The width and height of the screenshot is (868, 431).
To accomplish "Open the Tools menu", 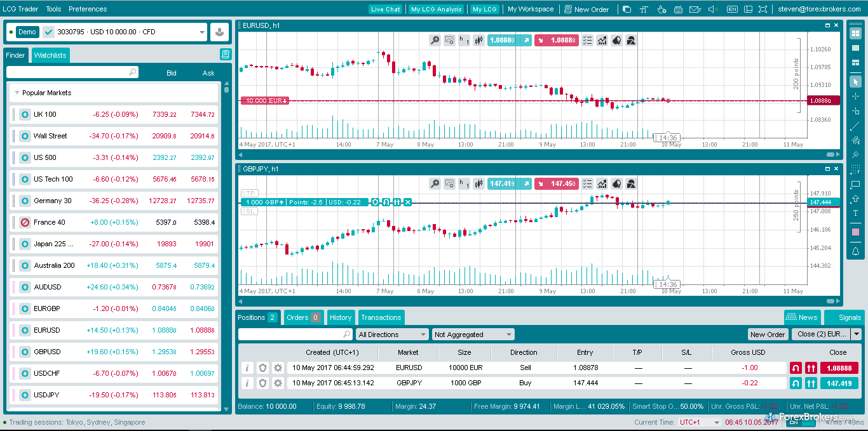I will pos(53,9).
